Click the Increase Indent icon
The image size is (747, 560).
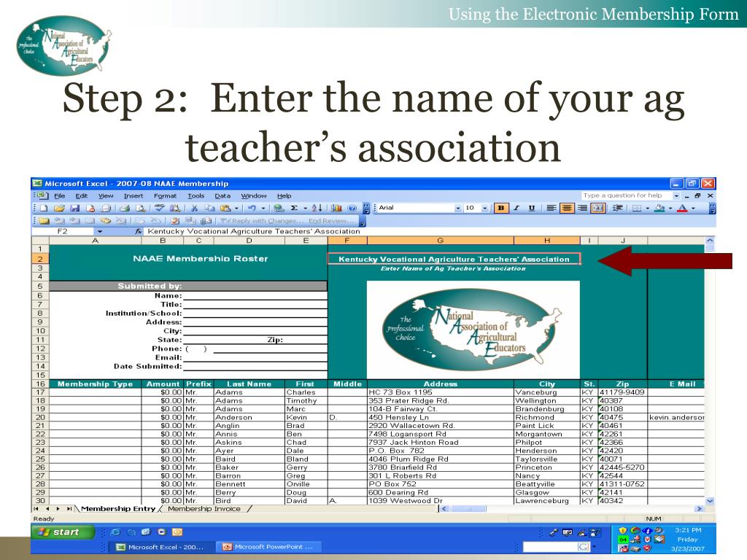coord(617,208)
